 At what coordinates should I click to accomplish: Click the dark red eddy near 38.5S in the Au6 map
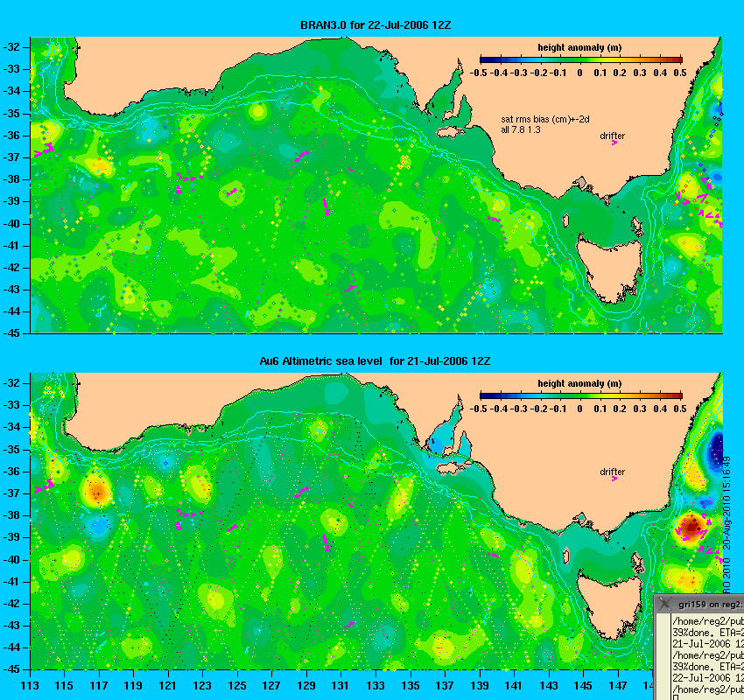691,527
